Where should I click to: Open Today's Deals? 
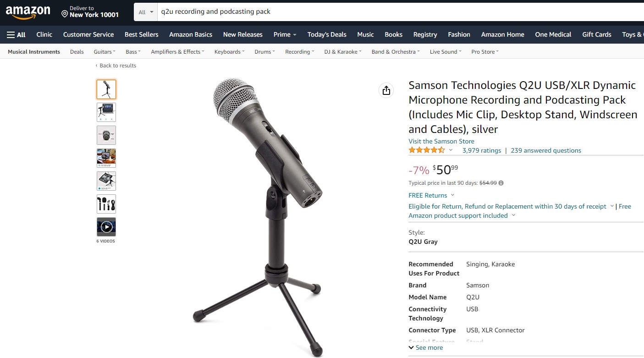click(x=327, y=34)
